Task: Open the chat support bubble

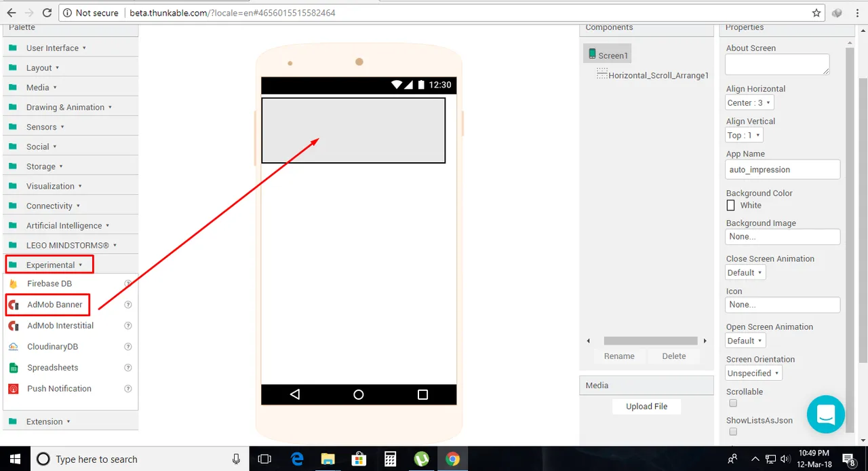Action: pyautogui.click(x=825, y=414)
